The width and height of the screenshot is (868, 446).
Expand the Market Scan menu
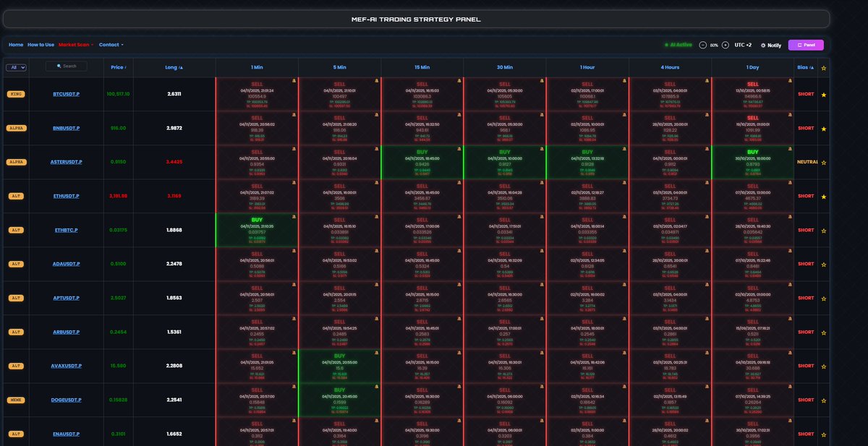click(76, 45)
